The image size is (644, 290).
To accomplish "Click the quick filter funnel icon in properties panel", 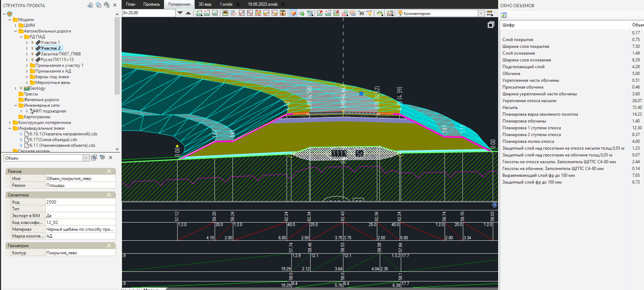I will coord(102,157).
